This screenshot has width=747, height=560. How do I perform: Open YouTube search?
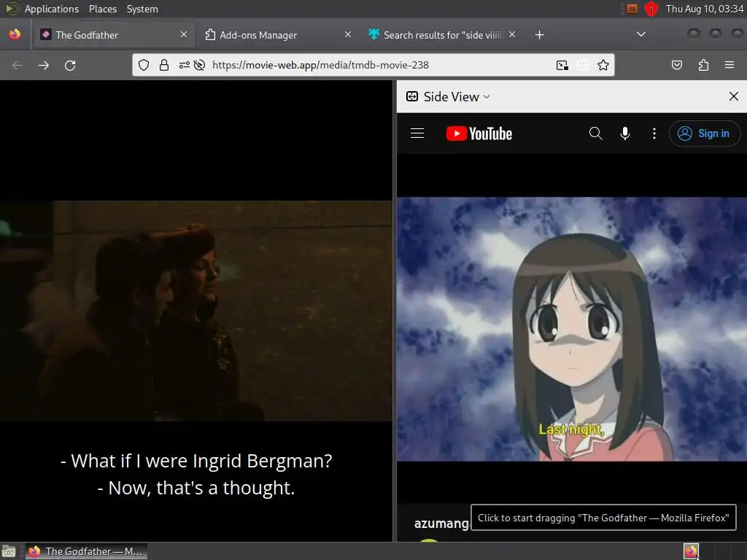tap(595, 133)
